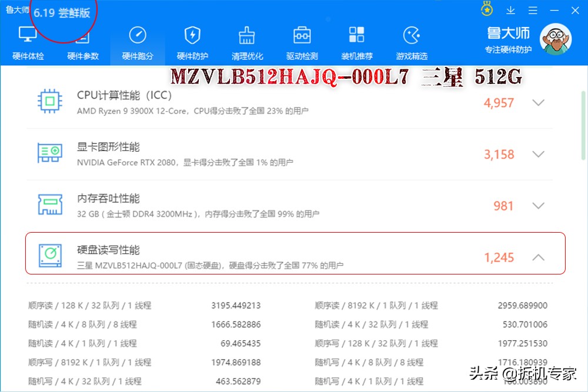588x392 pixels.
Task: Expand the 显卡图形性能 details
Action: point(539,154)
